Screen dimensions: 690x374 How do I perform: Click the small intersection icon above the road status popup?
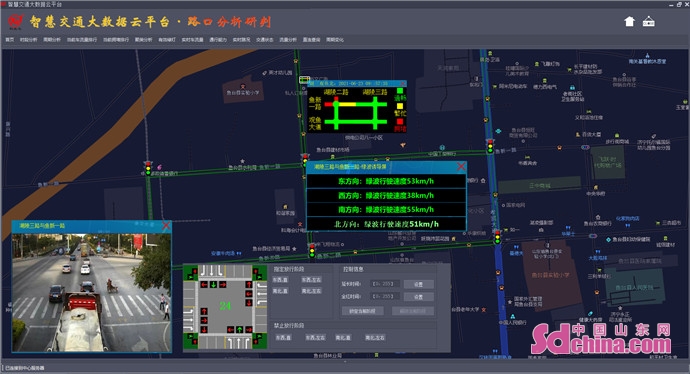click(305, 79)
